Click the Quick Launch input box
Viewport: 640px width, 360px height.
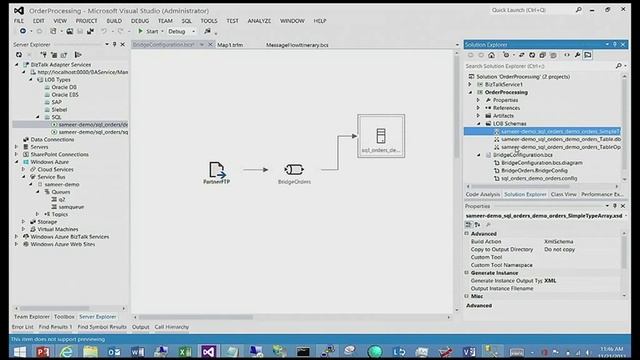point(531,10)
